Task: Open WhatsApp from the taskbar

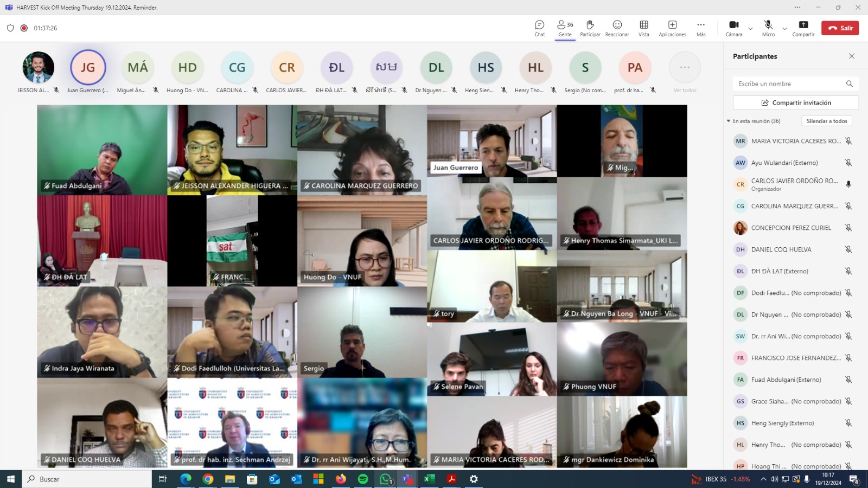Action: click(x=385, y=479)
